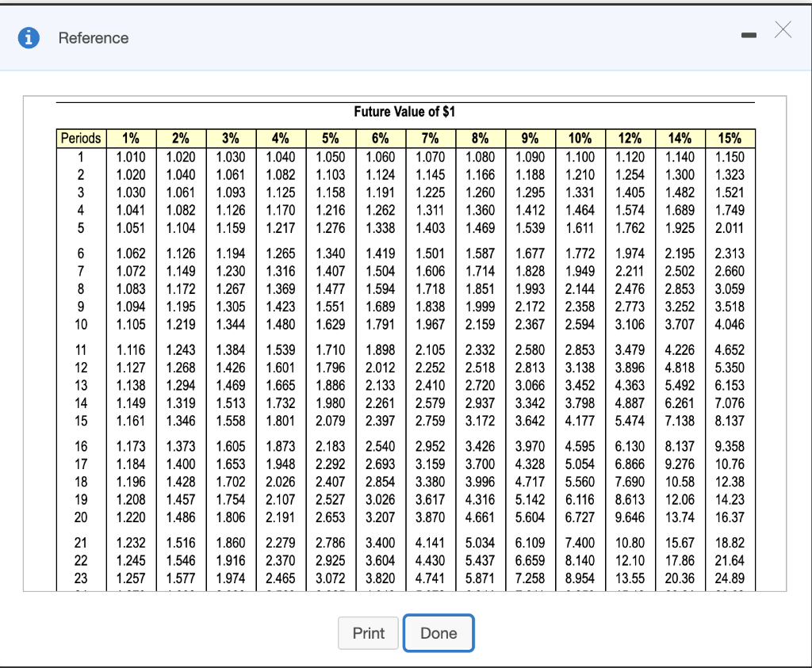This screenshot has width=812, height=668.
Task: Select the value 2.594 for period 10
Action: (580, 323)
